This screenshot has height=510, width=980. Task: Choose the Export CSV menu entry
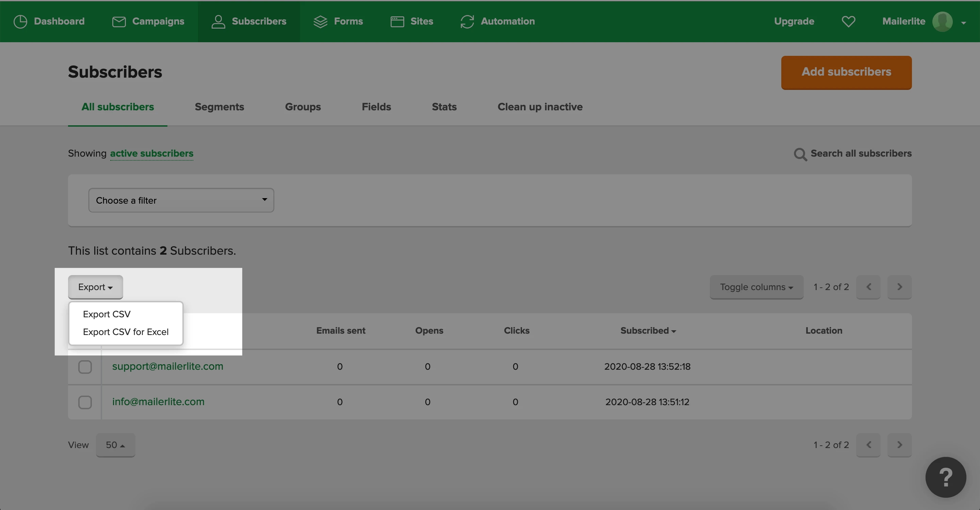pyautogui.click(x=107, y=314)
